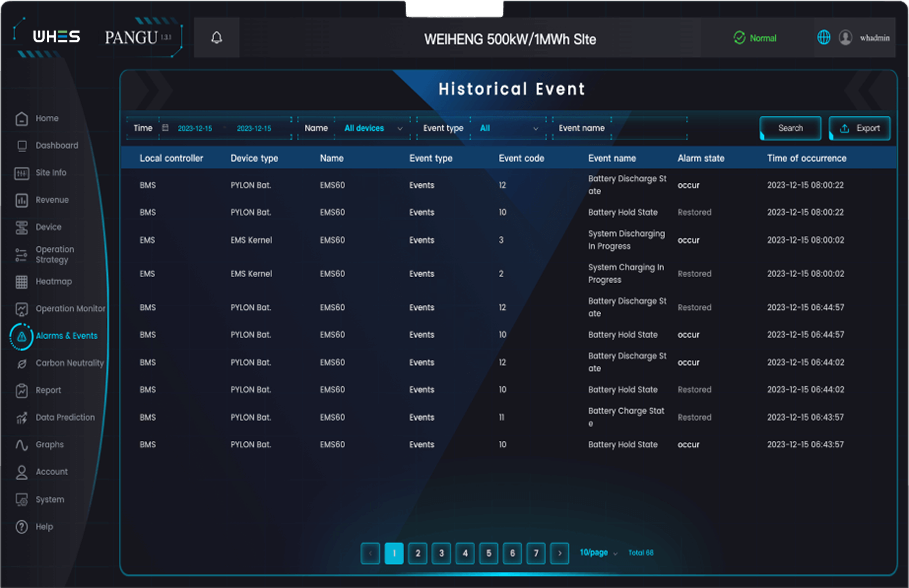Image resolution: width=909 pixels, height=588 pixels.
Task: Open the 10/page size dropdown
Action: tap(598, 553)
